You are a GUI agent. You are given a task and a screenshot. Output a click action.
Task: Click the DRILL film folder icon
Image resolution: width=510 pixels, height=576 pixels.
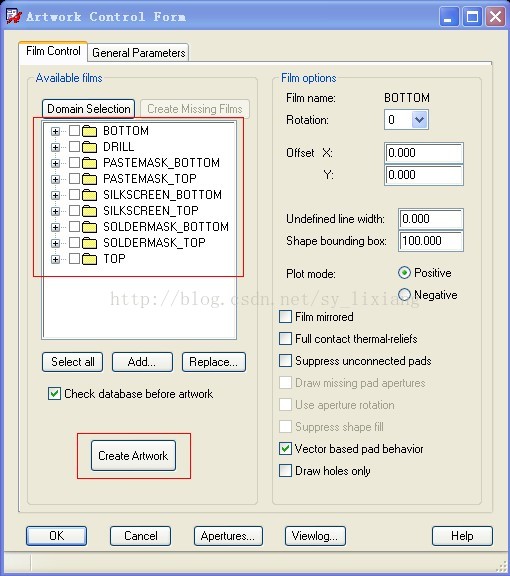point(89,147)
